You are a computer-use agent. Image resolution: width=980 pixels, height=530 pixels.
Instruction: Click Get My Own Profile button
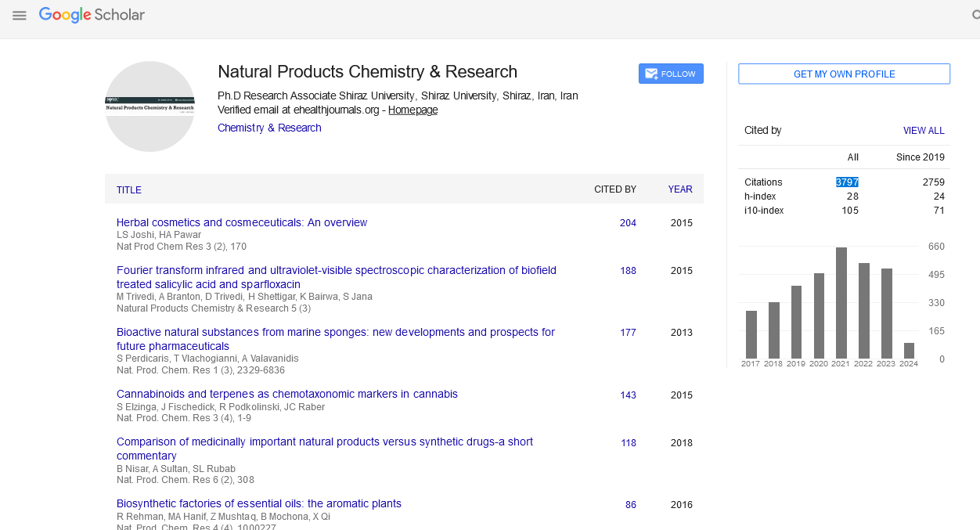tap(844, 74)
